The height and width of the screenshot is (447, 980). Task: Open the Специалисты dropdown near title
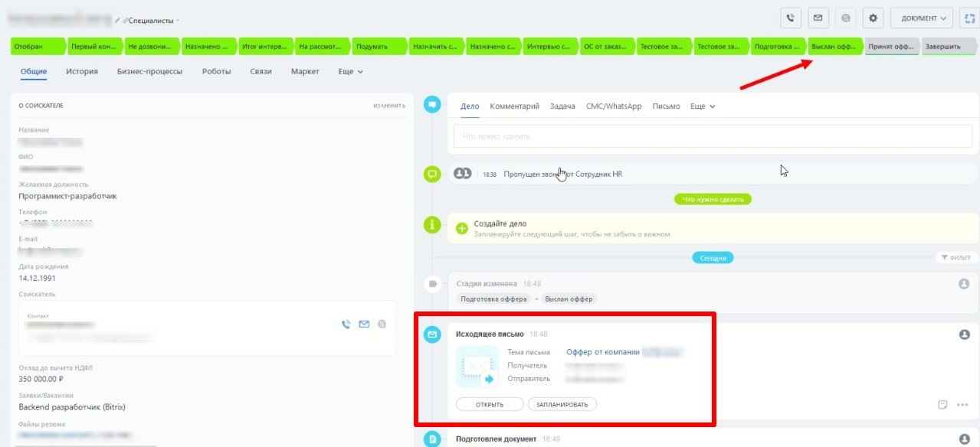[x=154, y=20]
